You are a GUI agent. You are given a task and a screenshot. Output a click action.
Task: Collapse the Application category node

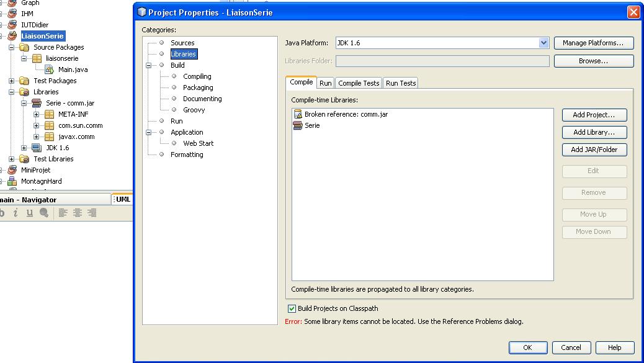tap(149, 132)
